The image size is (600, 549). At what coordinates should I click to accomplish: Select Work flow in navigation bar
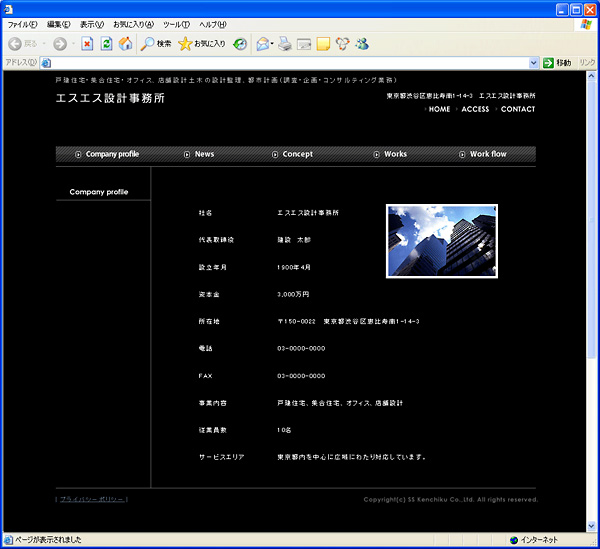[x=483, y=154]
